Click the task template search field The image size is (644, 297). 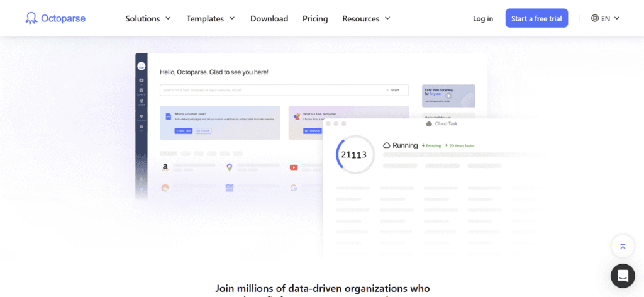[x=270, y=90]
